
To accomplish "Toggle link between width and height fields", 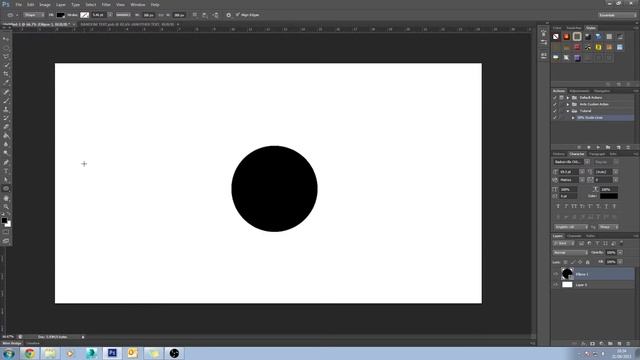I will coord(161,15).
